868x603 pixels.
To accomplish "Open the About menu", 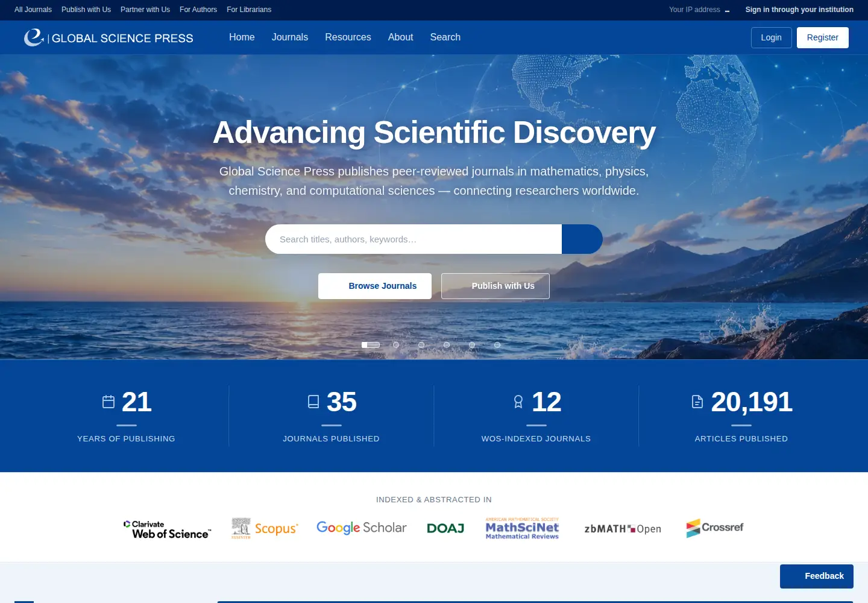I will [x=401, y=37].
